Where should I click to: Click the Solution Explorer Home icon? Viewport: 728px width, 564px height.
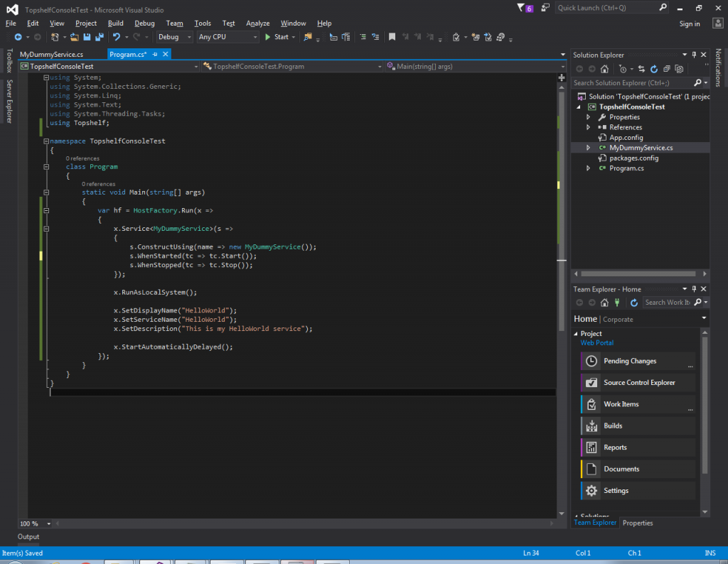click(604, 69)
